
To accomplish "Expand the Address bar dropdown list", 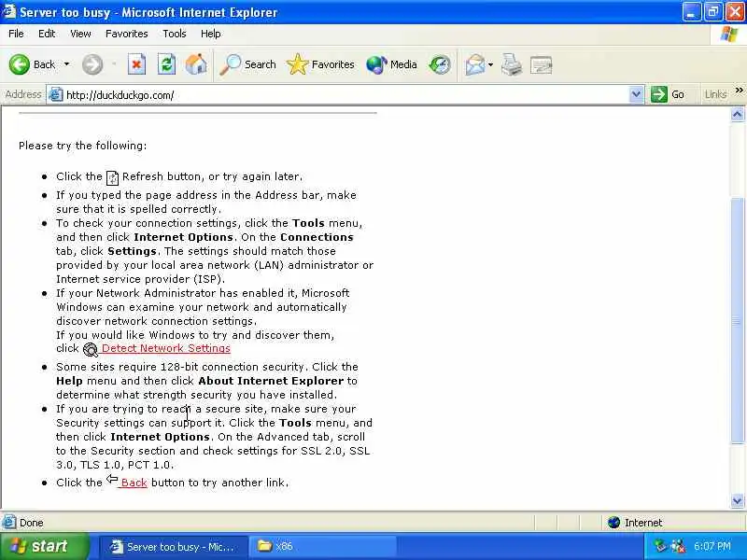I will [636, 94].
